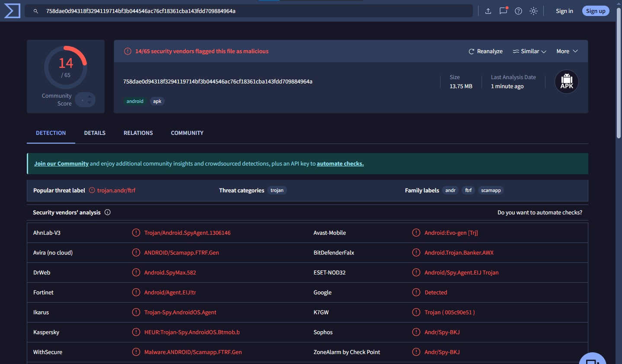
Task: Click the search magnifier icon
Action: pyautogui.click(x=36, y=11)
